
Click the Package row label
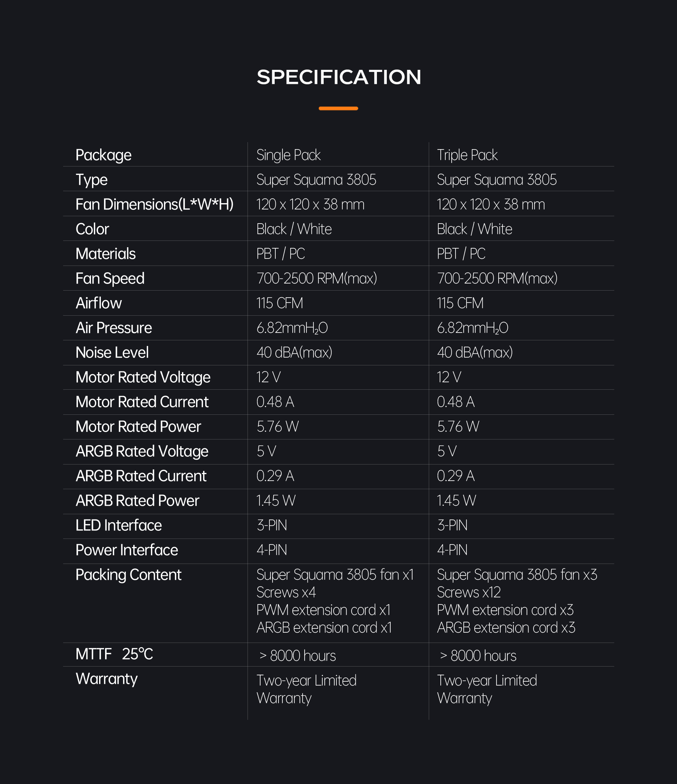point(103,155)
